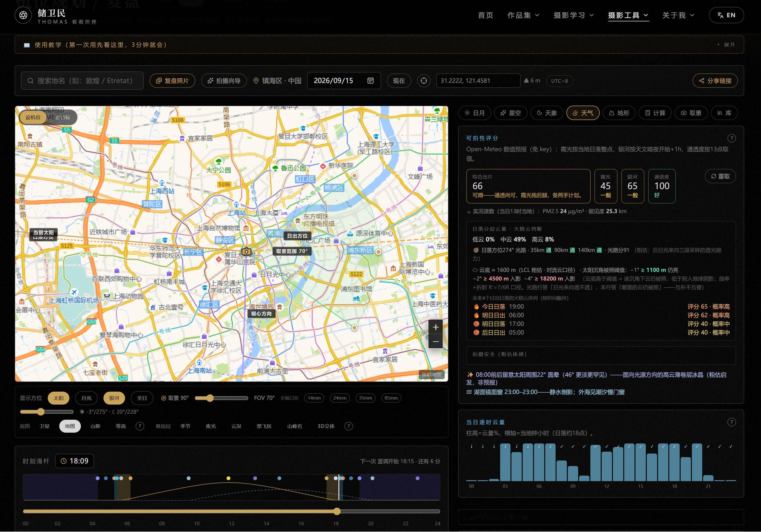Click the map zoom out minus button
Viewport: 761px width, 532px height.
pos(436,341)
